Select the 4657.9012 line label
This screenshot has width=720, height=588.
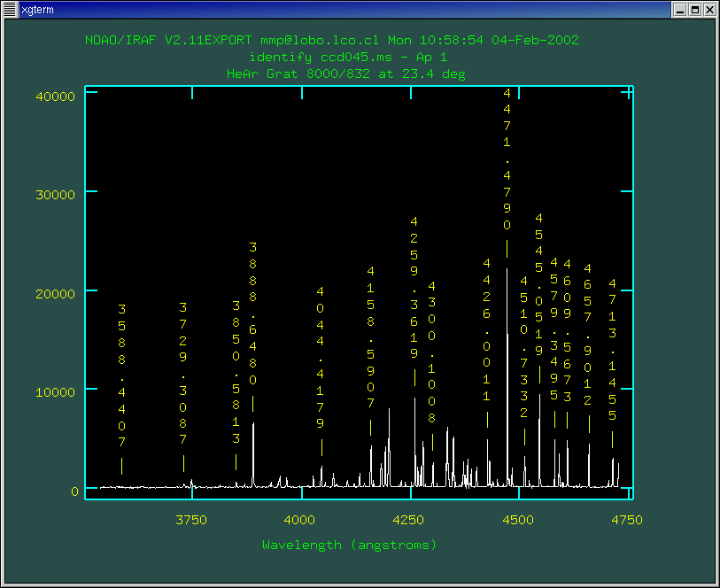tap(588, 334)
